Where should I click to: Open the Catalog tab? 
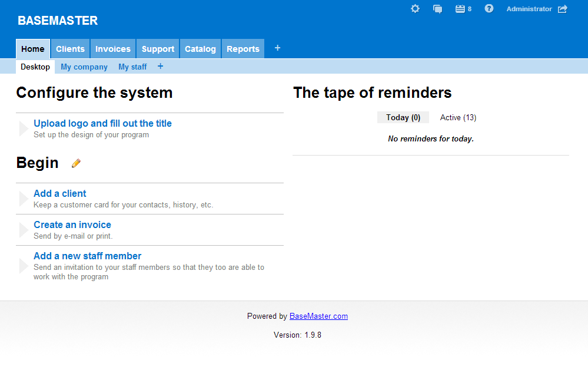point(200,49)
